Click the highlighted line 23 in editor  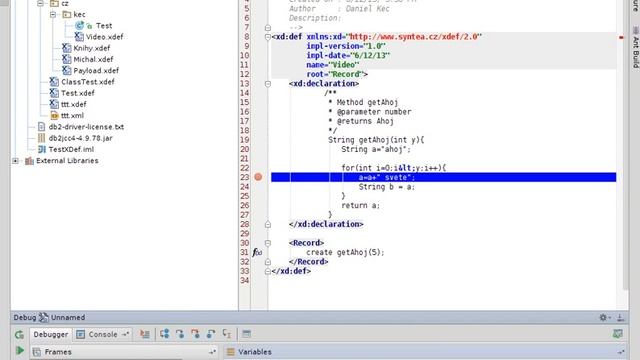click(x=443, y=177)
